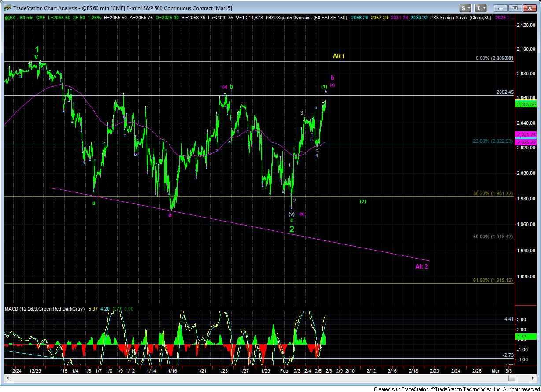Open the I dropdown button in title bar

[481, 8]
